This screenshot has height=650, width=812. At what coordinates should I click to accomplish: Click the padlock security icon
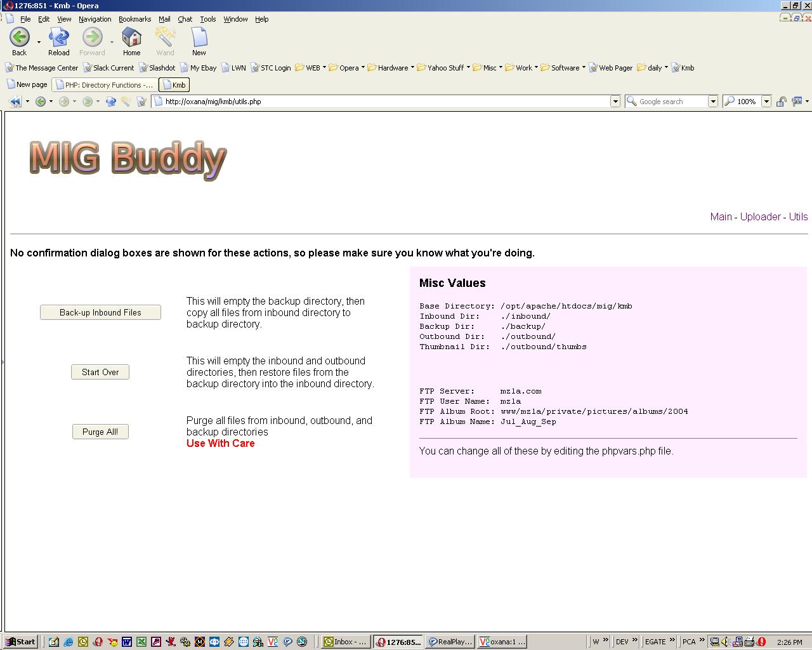click(782, 102)
